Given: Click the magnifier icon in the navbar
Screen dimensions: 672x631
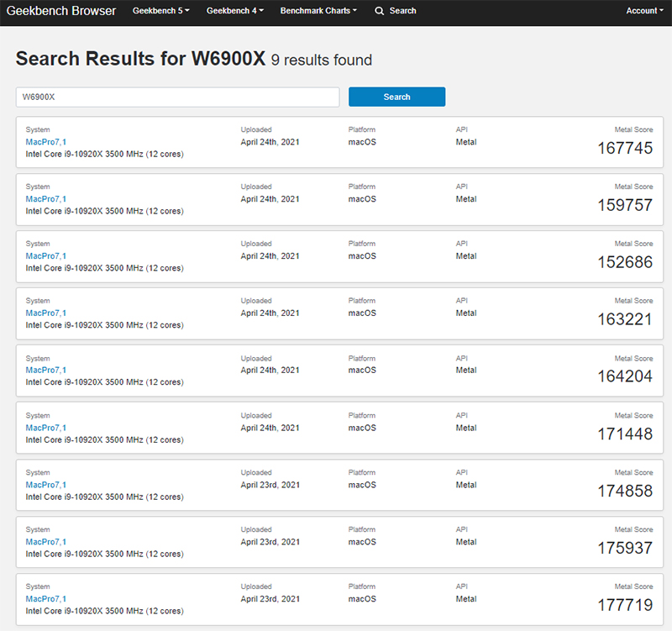Looking at the screenshot, I should pos(380,11).
